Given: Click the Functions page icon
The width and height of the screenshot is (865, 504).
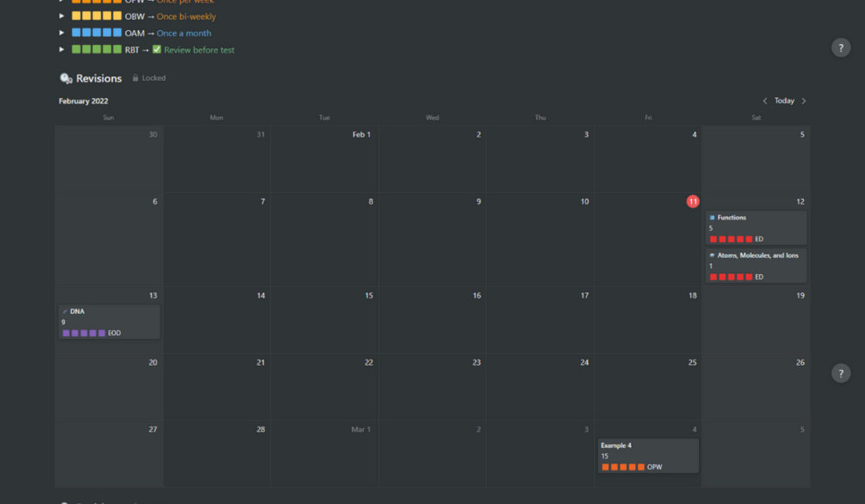Looking at the screenshot, I should (712, 218).
